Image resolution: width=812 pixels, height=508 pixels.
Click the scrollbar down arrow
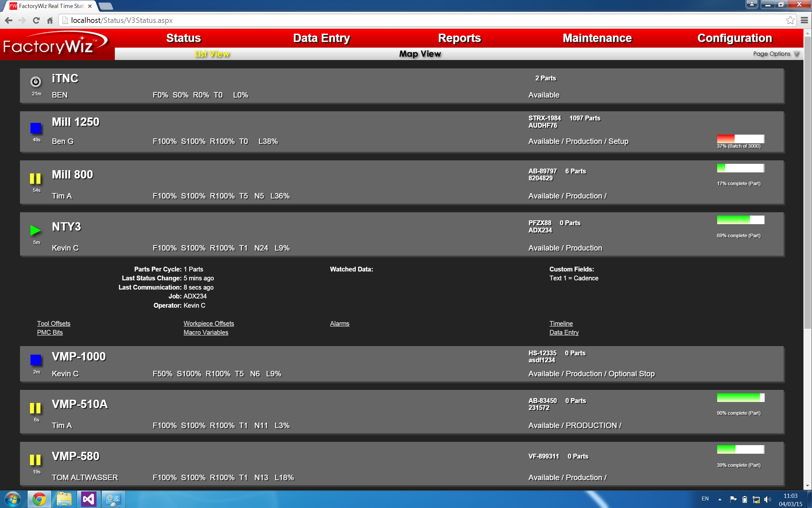pos(808,486)
